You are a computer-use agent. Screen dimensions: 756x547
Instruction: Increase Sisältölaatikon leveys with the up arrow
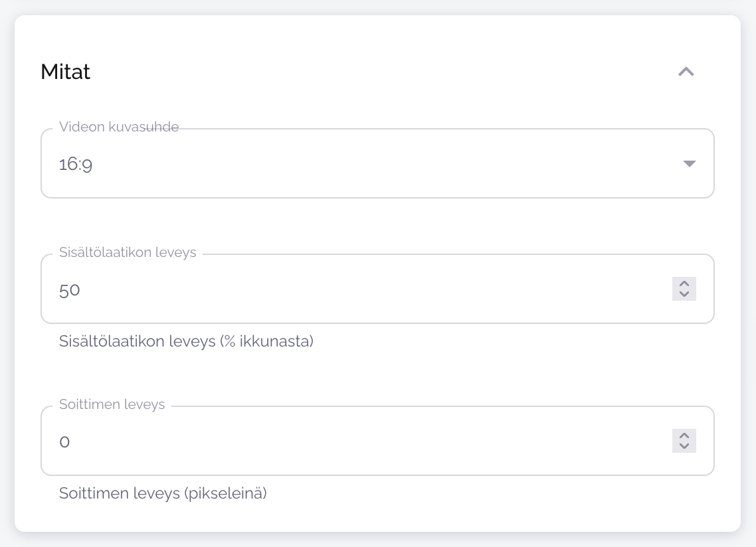(684, 283)
